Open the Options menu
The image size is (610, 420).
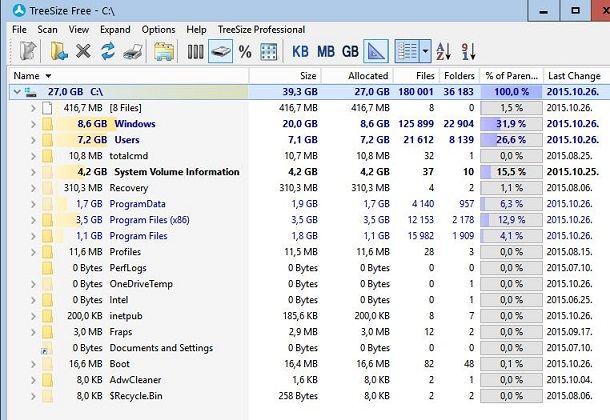coord(158,30)
